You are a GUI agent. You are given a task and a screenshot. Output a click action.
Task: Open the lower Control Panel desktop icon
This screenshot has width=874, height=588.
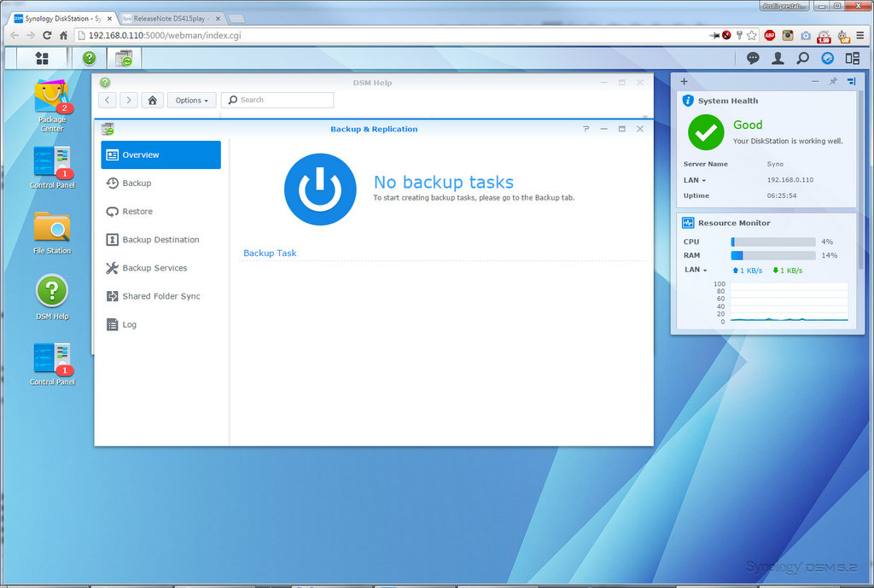[52, 364]
